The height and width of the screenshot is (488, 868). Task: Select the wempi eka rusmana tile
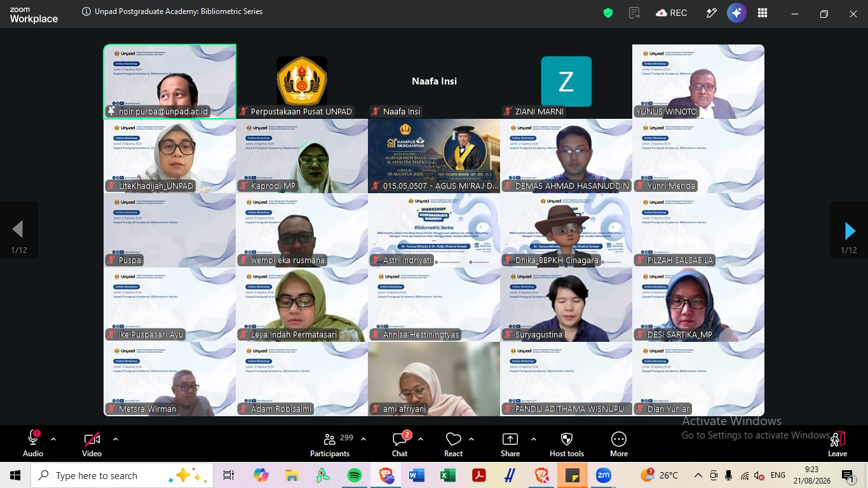tap(302, 231)
